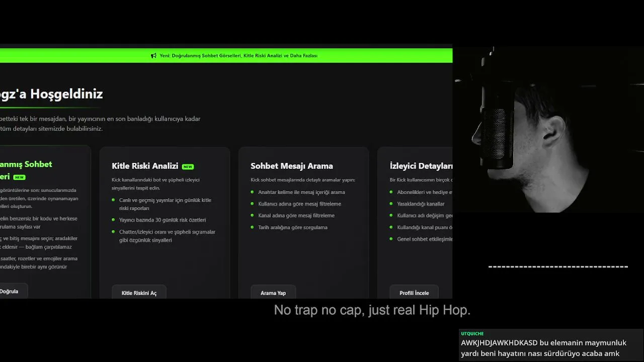
Task: Click "Kick kanallarındaki bot ve şüpheli izleyici" description
Action: tap(155, 184)
